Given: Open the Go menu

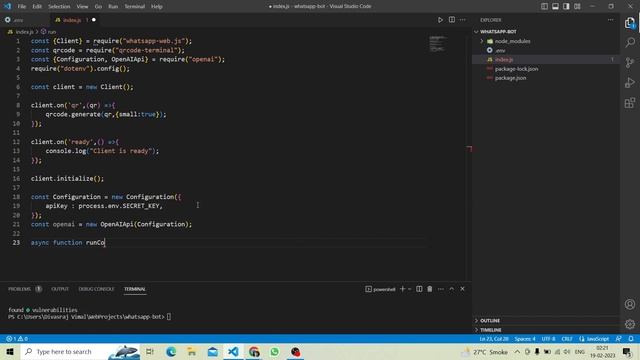Looking at the screenshot, I should pos(98,6).
